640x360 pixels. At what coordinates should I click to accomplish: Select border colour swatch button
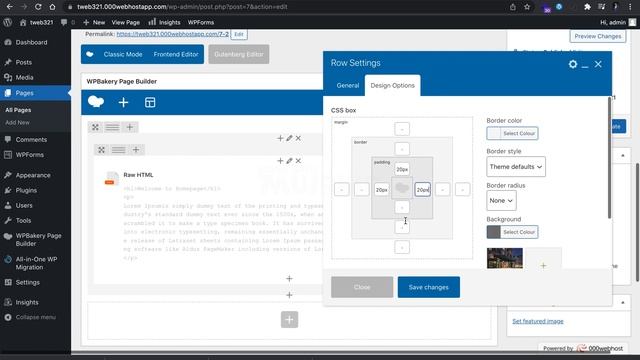(512, 133)
